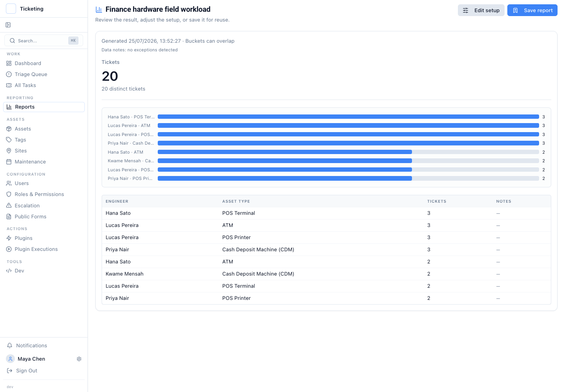Save report using the blue button

point(532,11)
